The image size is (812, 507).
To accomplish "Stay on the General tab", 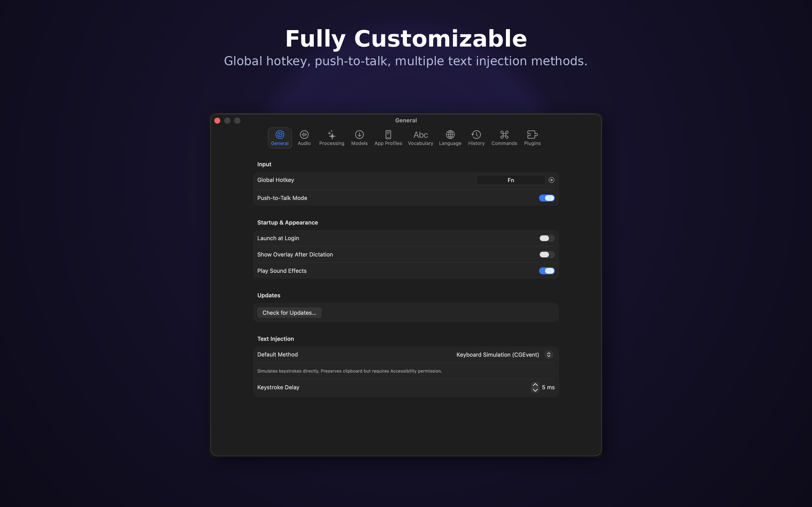I will (x=279, y=138).
